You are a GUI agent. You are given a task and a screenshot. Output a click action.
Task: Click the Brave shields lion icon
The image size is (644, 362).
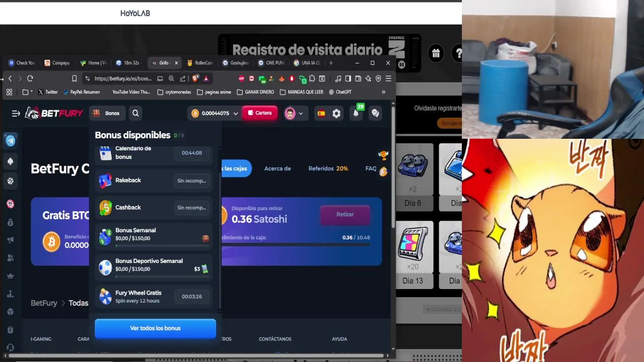196,78
